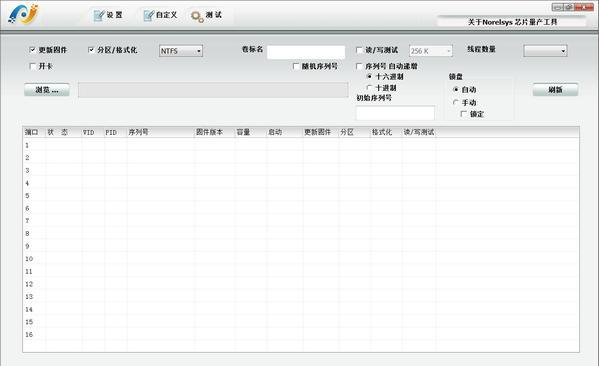Enable 序列号 自动递增 checkbox
Viewport: 599px width, 366px height.
[359, 66]
